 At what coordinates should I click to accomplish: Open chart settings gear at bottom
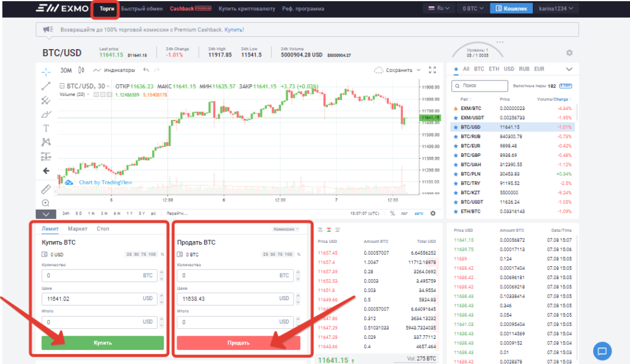tap(433, 213)
